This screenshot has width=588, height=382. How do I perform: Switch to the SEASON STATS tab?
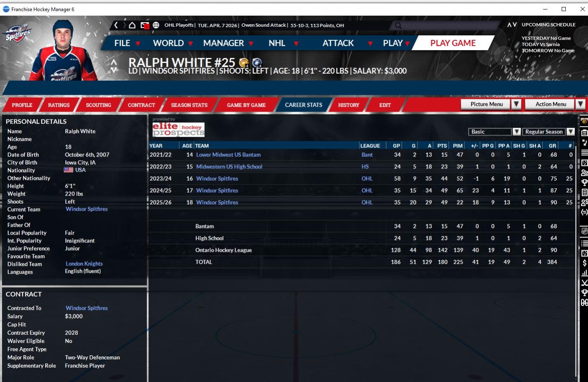click(189, 105)
